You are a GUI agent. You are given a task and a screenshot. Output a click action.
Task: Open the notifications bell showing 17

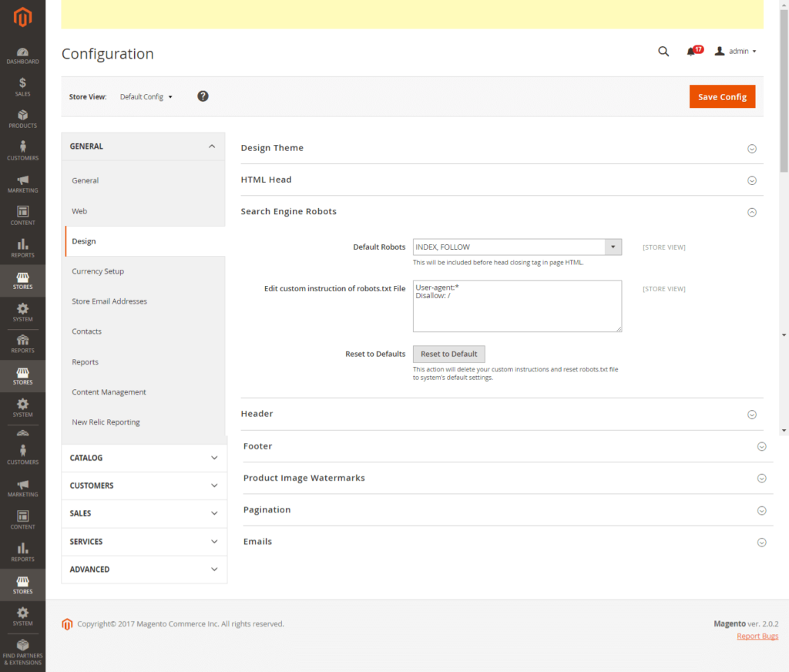(694, 51)
